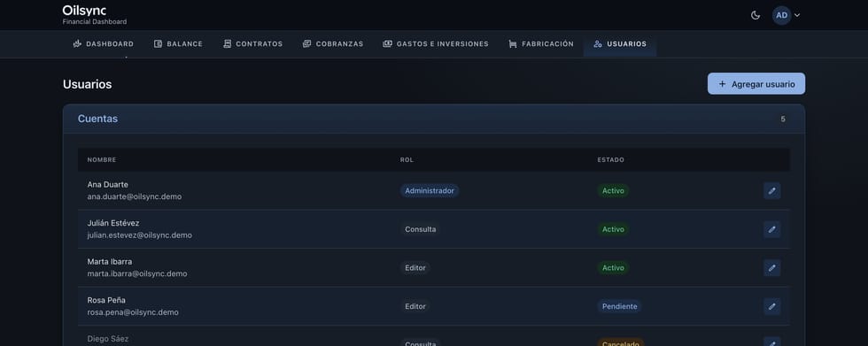868x346 pixels.
Task: Click the Oilsync logo title
Action: click(x=85, y=10)
